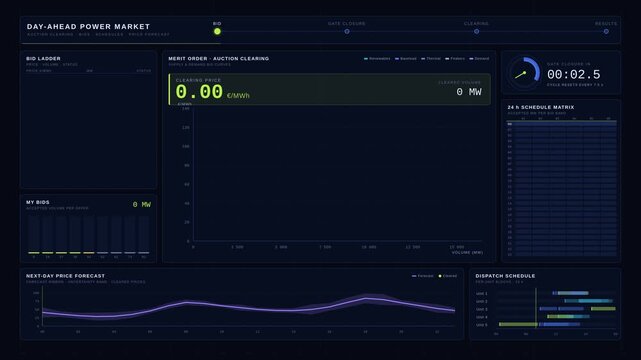
Task: Click the first bar in My Bids
Action: point(34,235)
